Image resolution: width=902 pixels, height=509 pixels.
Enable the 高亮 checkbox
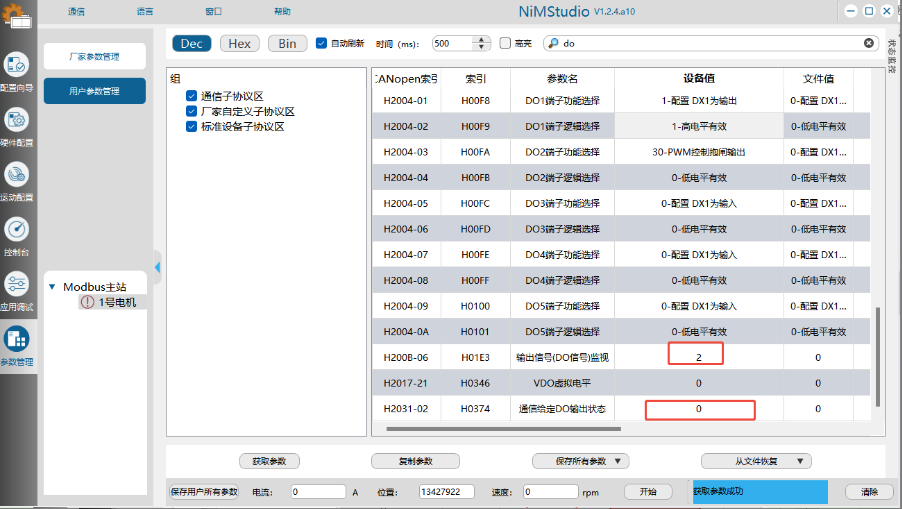click(x=505, y=43)
